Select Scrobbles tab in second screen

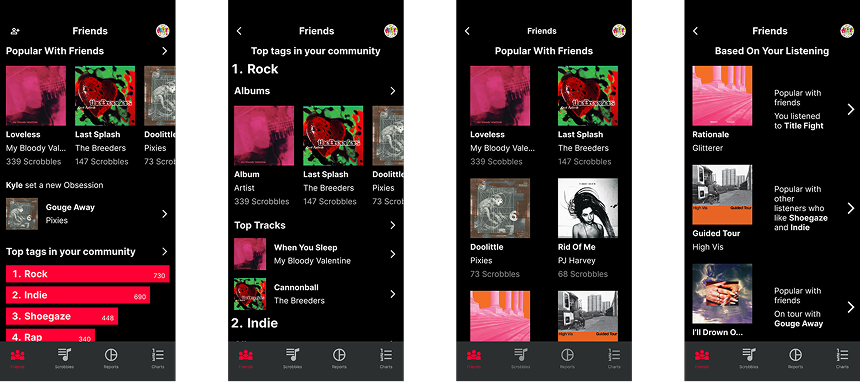tap(292, 358)
